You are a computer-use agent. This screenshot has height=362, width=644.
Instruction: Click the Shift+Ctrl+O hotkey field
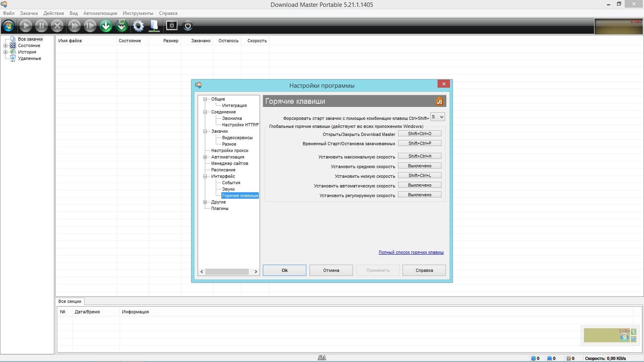click(x=420, y=134)
